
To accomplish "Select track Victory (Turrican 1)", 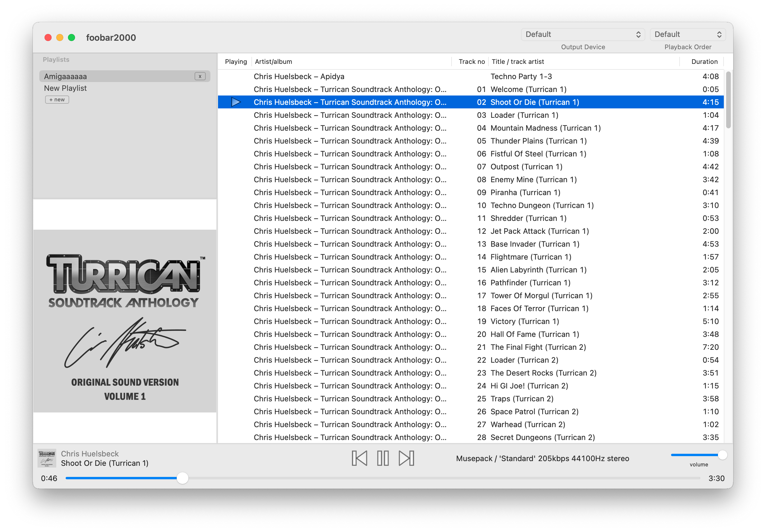I will (471, 321).
